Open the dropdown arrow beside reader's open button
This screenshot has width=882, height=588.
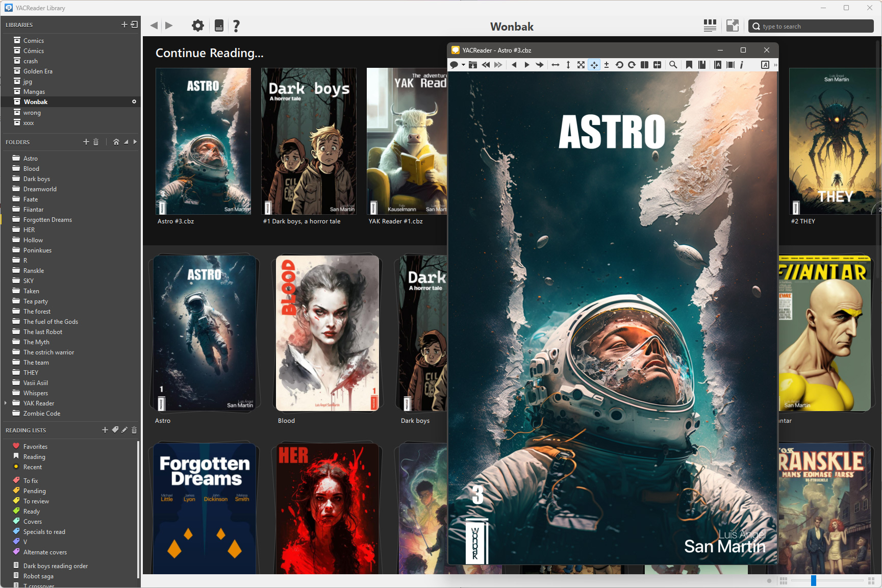463,65
